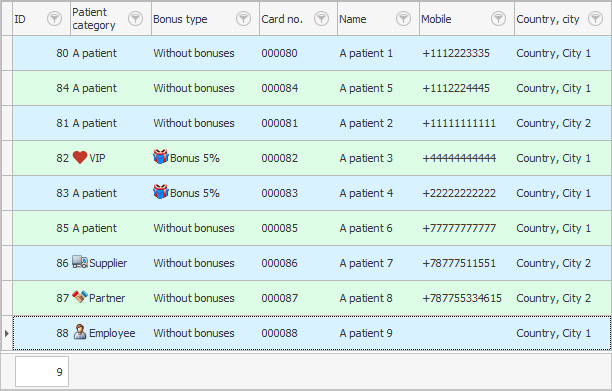Select name A patient 5
Image resolution: width=612 pixels, height=391 pixels.
tap(366, 88)
